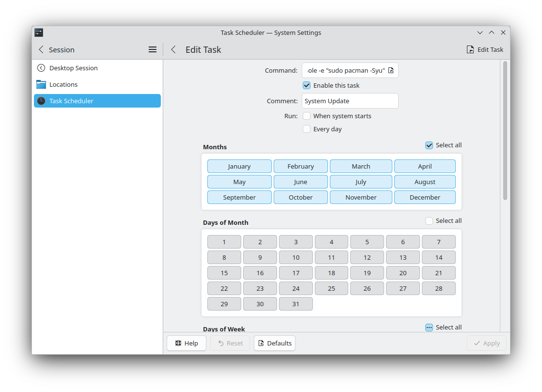The height and width of the screenshot is (392, 542).
Task: Click the vertical scrollbar in task editor
Action: coord(505,131)
